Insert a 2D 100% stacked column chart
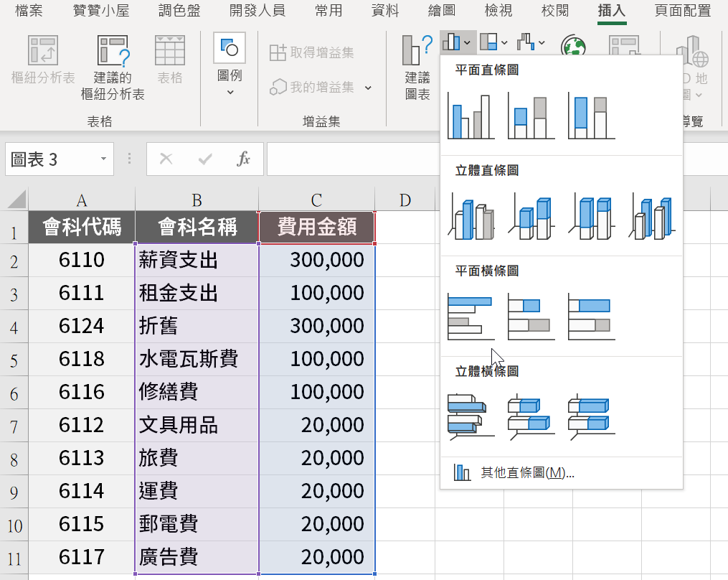Screen dimensions: 728x580 click(592, 116)
